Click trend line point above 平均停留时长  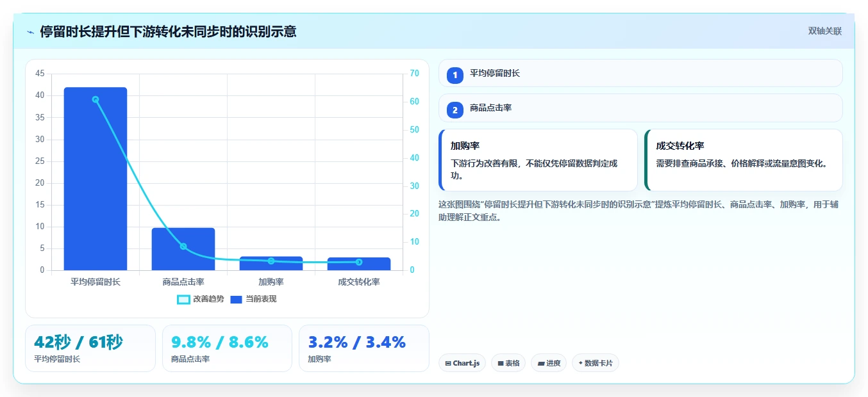click(96, 99)
